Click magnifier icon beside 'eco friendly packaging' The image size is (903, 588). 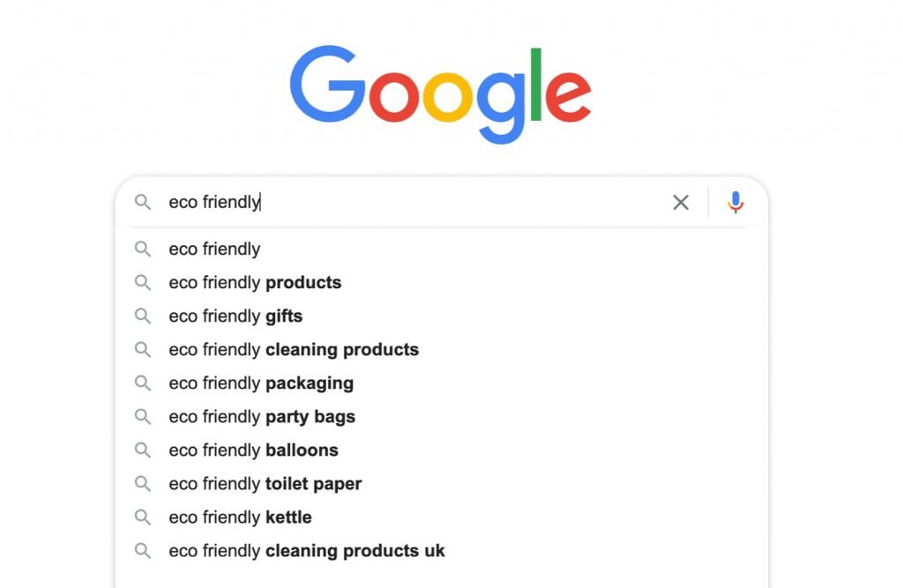143,383
